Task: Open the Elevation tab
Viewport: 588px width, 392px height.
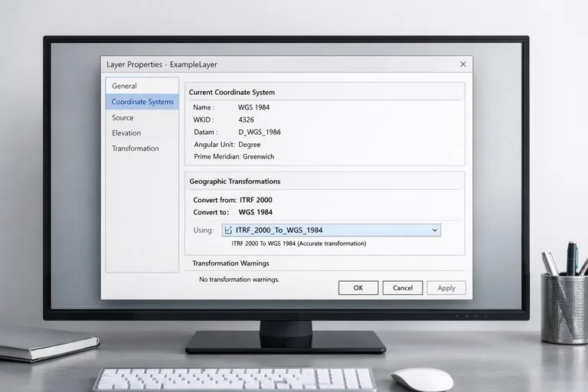Action: click(x=142, y=132)
